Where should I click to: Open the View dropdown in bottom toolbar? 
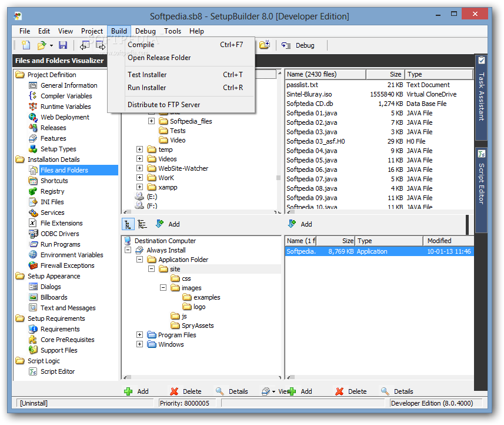coord(275,391)
